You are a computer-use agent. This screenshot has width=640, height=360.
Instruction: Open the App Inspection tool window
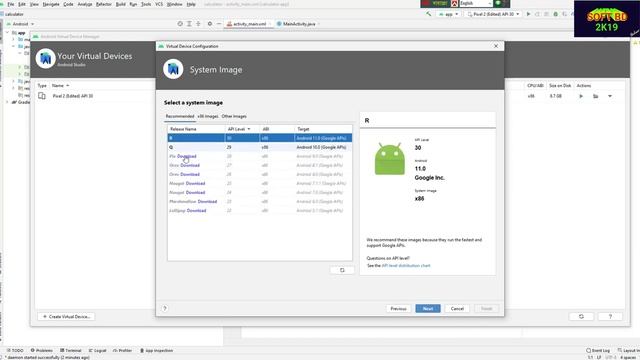(x=156, y=351)
